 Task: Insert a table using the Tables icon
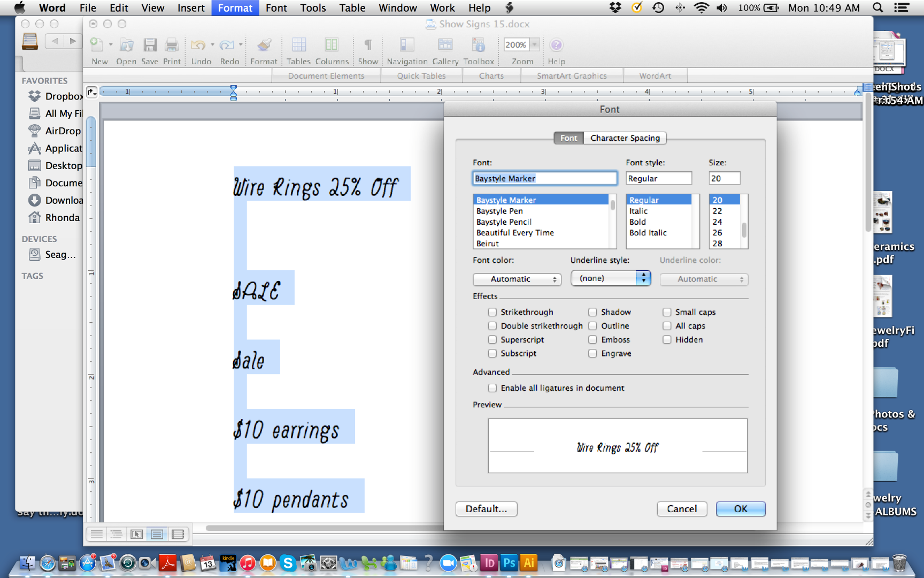(x=298, y=48)
